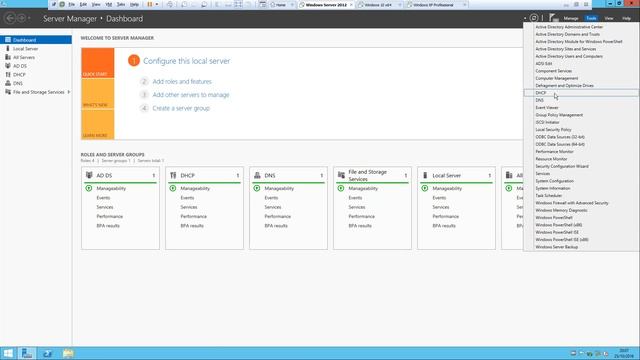The height and width of the screenshot is (360, 640).
Task: Open the notifications flag icon
Action: click(x=553, y=18)
